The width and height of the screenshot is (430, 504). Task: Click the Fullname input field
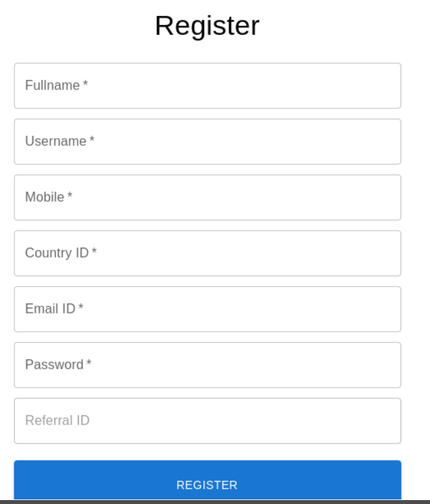pos(207,85)
